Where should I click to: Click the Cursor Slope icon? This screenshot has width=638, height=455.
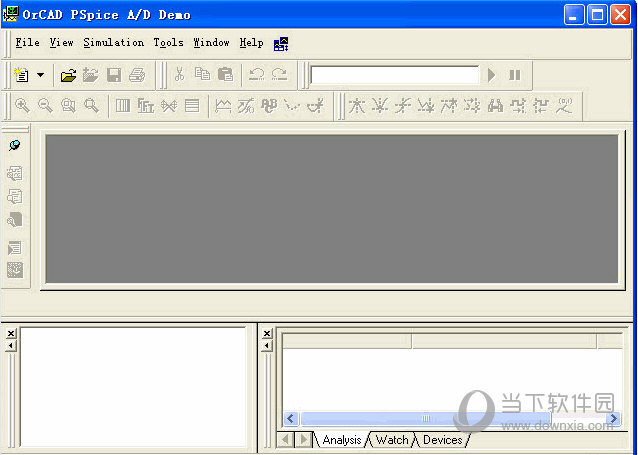[402, 106]
